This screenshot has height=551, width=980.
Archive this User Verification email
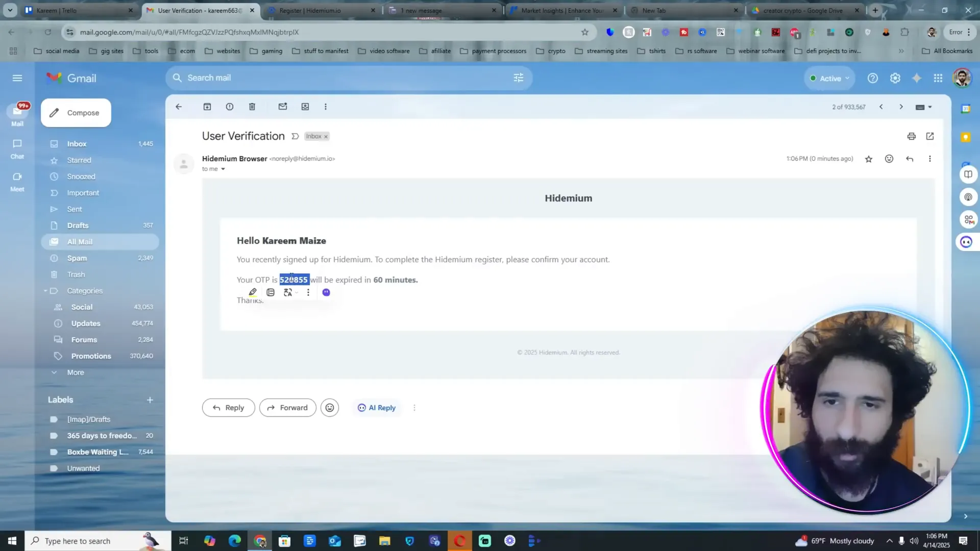point(207,107)
